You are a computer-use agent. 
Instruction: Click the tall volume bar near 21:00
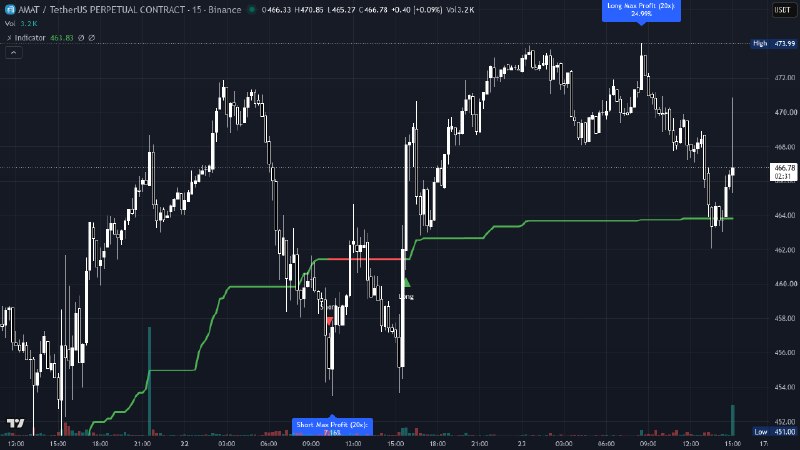(x=149, y=381)
